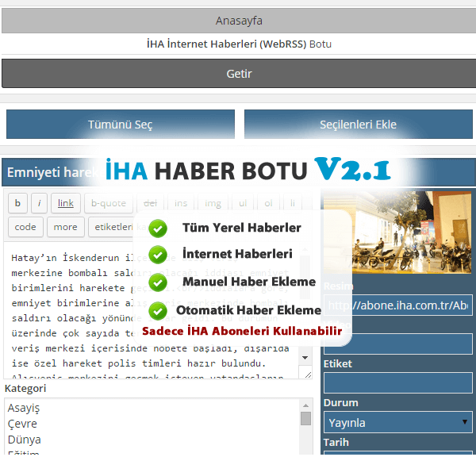Apply italic with the i button
The image size is (476, 457).
point(39,203)
